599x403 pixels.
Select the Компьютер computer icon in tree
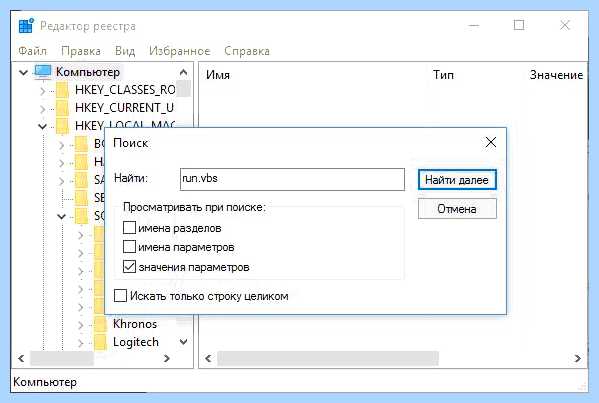click(42, 72)
